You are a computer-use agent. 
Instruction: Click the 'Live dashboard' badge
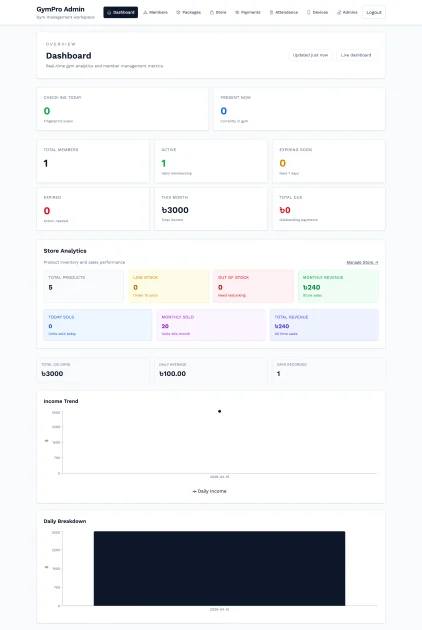point(356,55)
